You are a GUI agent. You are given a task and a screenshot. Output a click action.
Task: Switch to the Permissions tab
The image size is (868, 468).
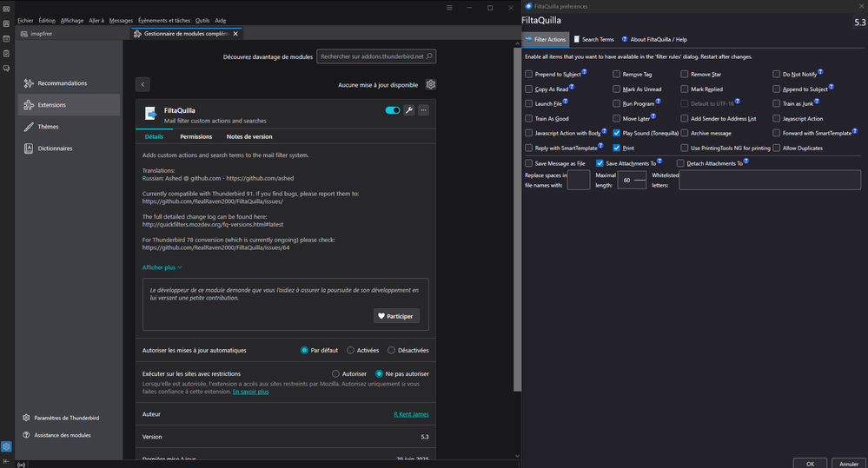195,136
